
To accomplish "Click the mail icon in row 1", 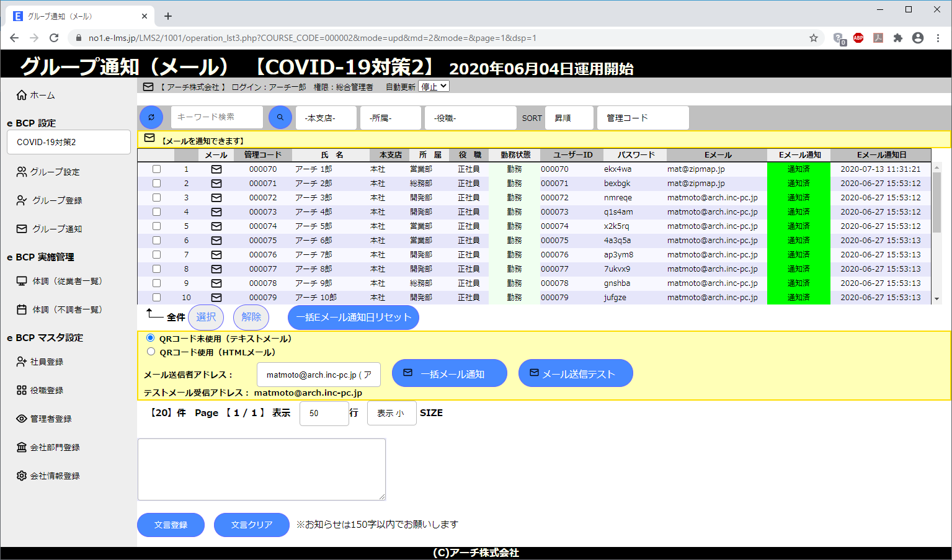I will (216, 169).
